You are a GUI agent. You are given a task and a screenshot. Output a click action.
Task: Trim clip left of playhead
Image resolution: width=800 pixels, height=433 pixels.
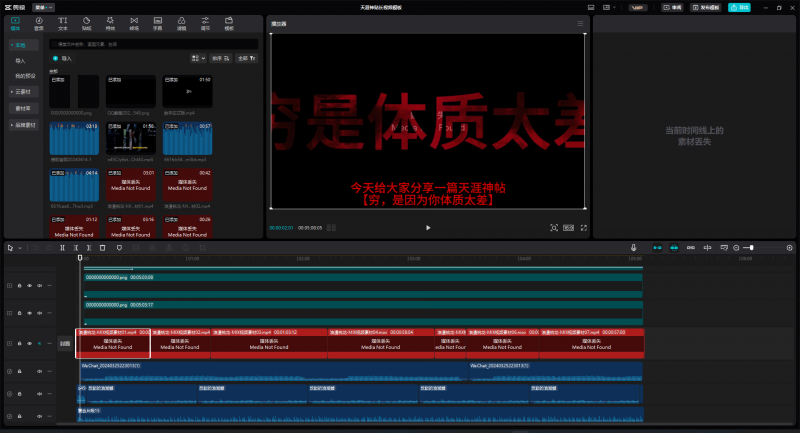pos(76,248)
